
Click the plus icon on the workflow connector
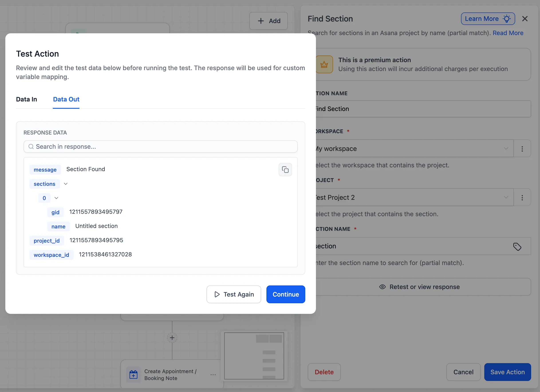(172, 337)
